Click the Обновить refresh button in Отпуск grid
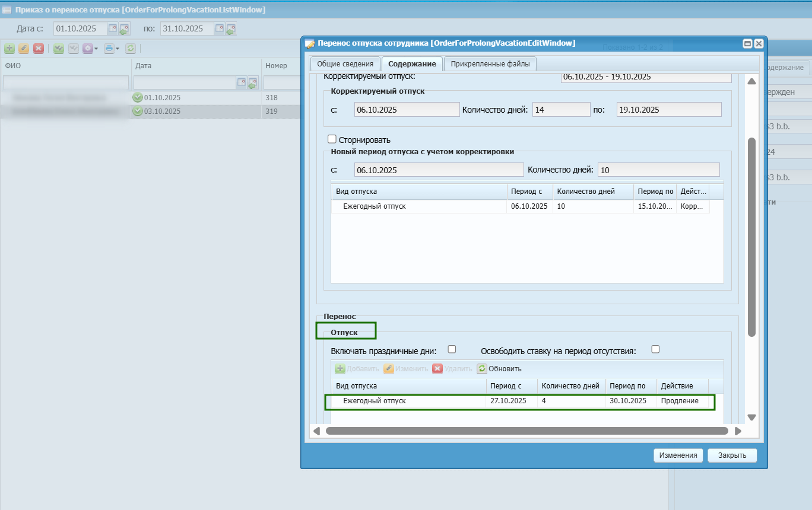The width and height of the screenshot is (812, 510). coord(499,369)
